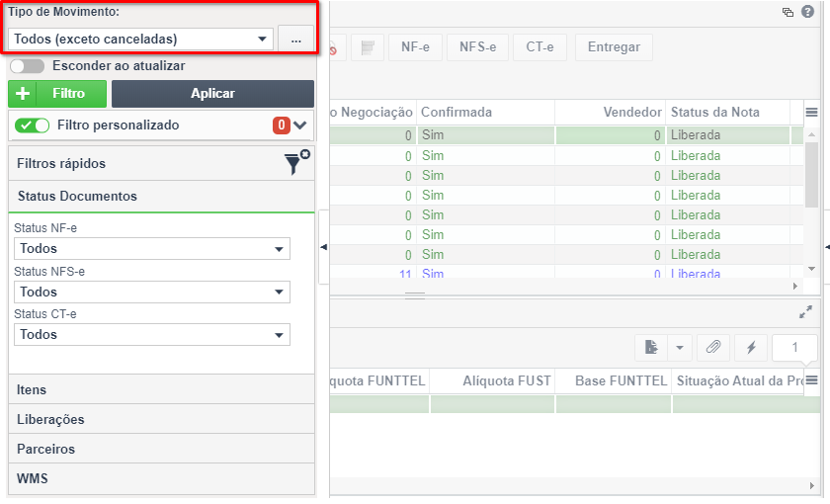Open the Status CT-e dropdown
Viewport: 830px width, 504px height.
pyautogui.click(x=152, y=335)
